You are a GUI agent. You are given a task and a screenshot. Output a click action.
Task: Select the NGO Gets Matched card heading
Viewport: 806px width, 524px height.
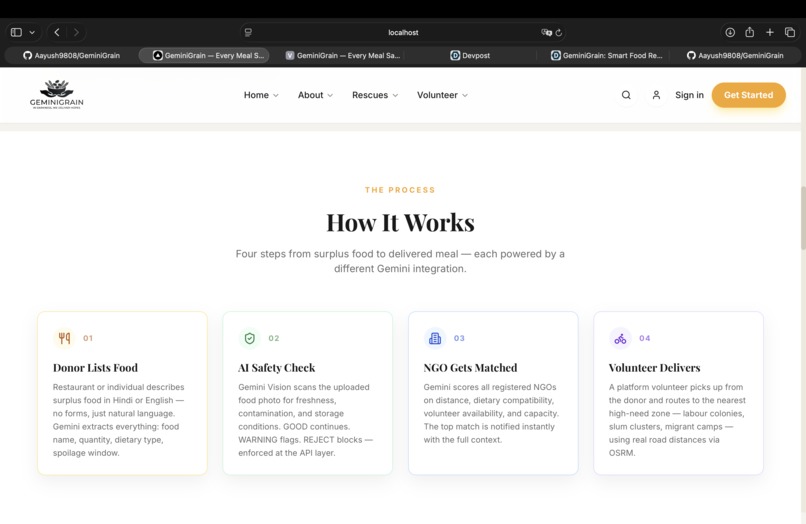coord(470,368)
